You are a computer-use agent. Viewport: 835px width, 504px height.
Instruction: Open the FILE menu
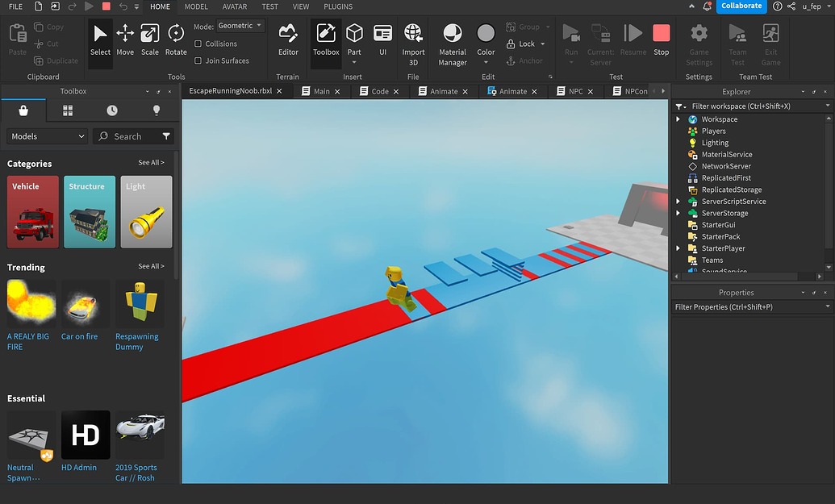(16, 6)
